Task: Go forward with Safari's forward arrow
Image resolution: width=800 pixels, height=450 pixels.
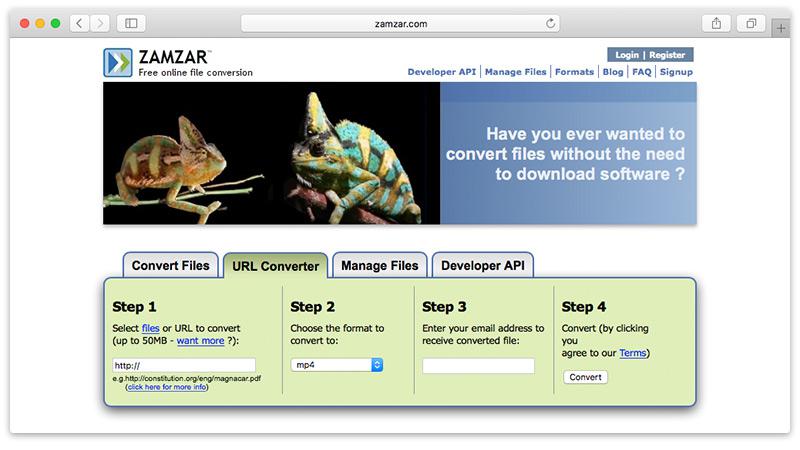Action: [100, 23]
